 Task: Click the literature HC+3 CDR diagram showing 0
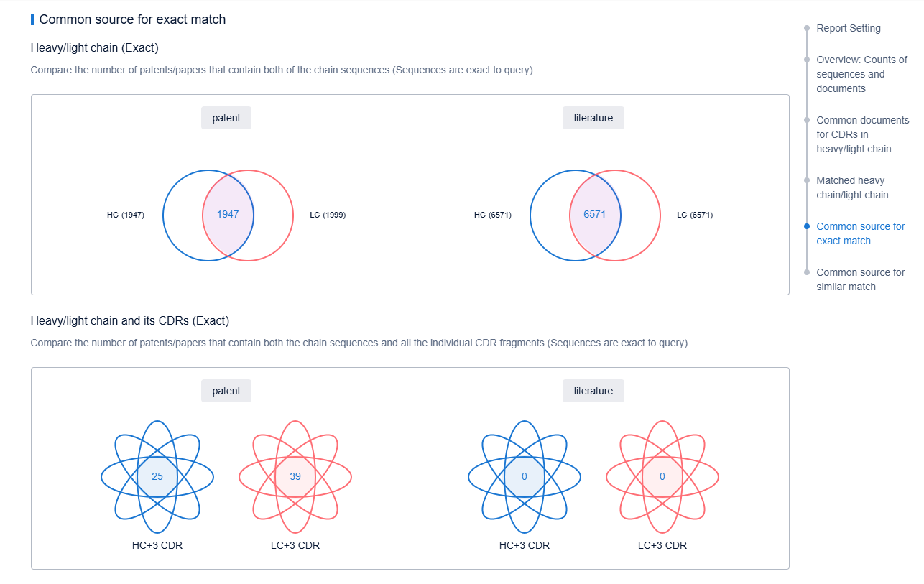coord(524,476)
